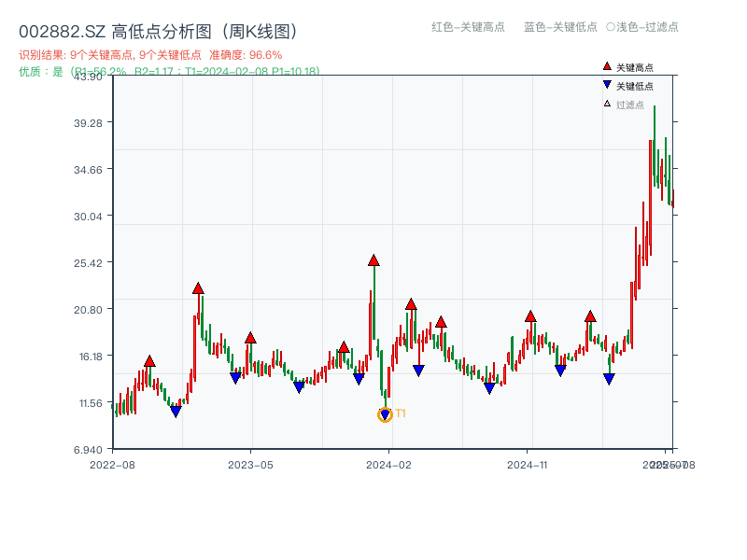This screenshot has height=560, width=747.
Task: Click blue low triangle in mid-2023 between 2023-05 and 2024-02
Action: pos(299,387)
